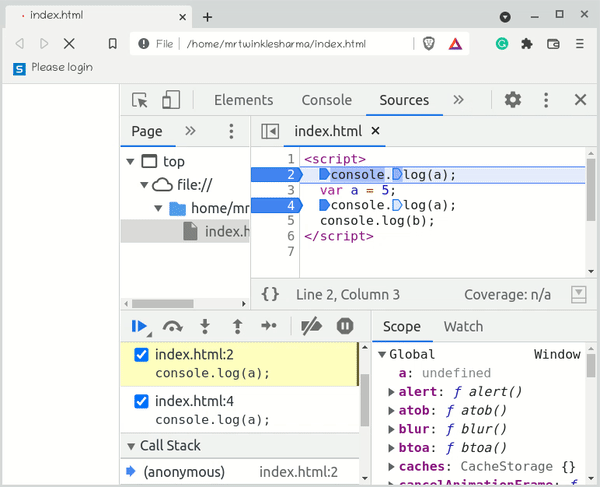
Task: Click the inspect element picker icon
Action: click(x=140, y=100)
